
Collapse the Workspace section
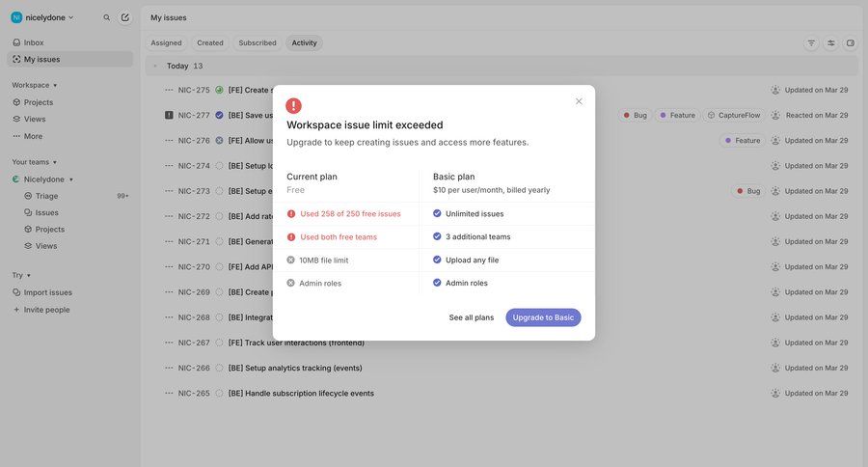pos(35,85)
